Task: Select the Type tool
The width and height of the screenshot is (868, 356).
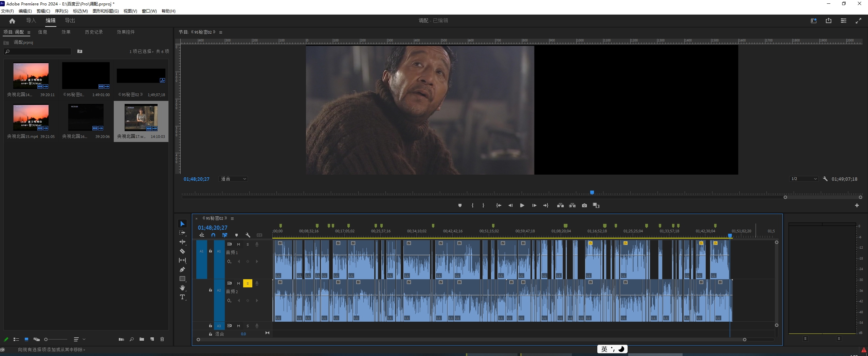Action: click(182, 297)
